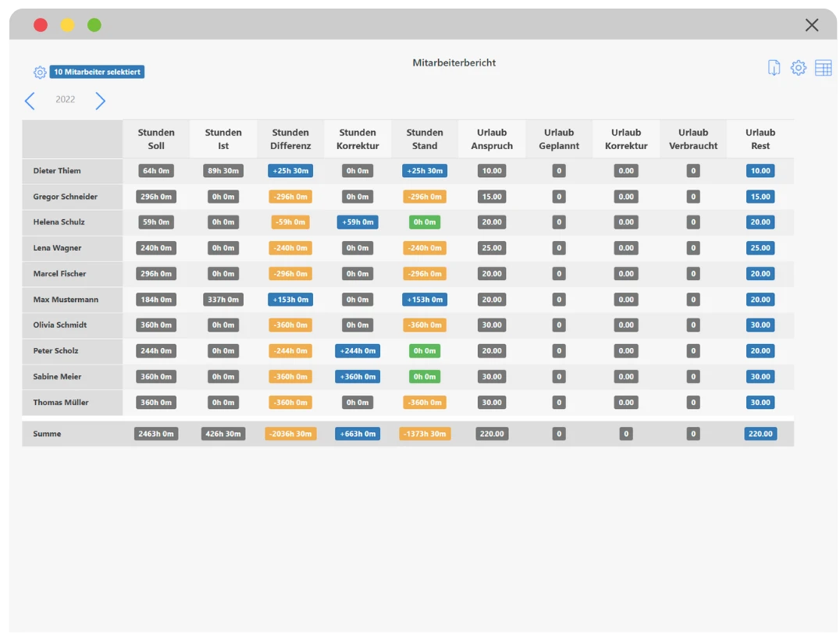Close the window with X icon
Viewport: 840px width, 643px height.
812,25
